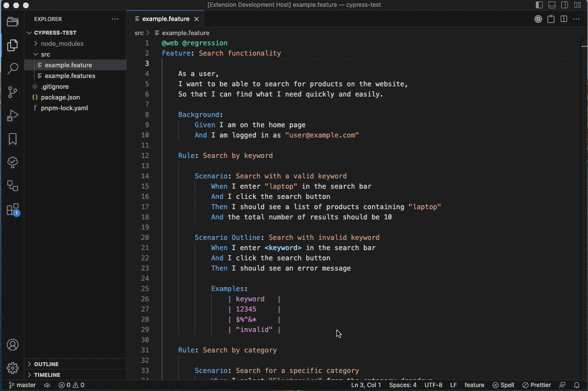Close the example.feature tab
The height and width of the screenshot is (391, 588).
196,19
